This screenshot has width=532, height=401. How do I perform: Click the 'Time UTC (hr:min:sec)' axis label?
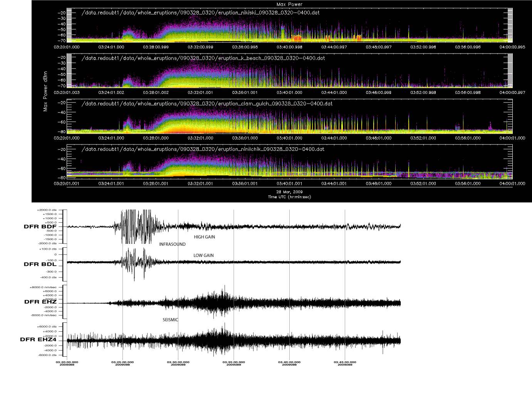point(289,197)
